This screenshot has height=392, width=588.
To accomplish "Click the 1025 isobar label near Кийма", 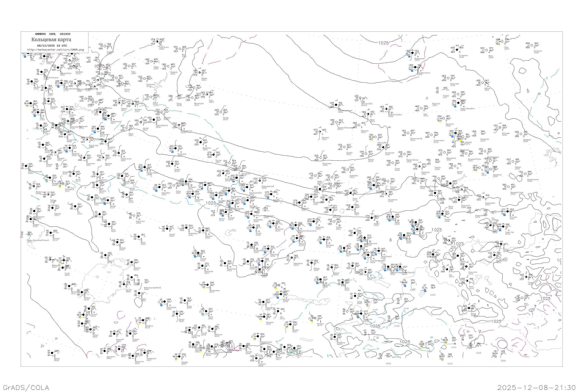I will pyautogui.click(x=211, y=203).
